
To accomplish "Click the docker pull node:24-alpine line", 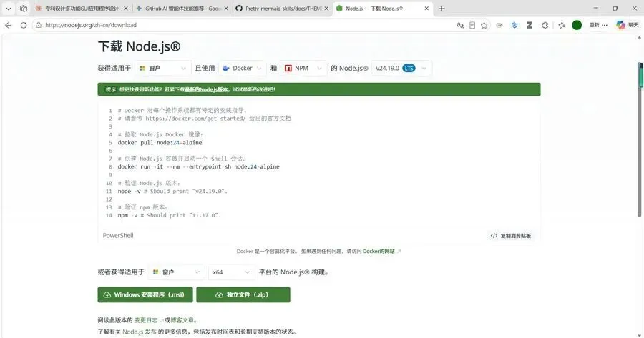I will (160, 143).
